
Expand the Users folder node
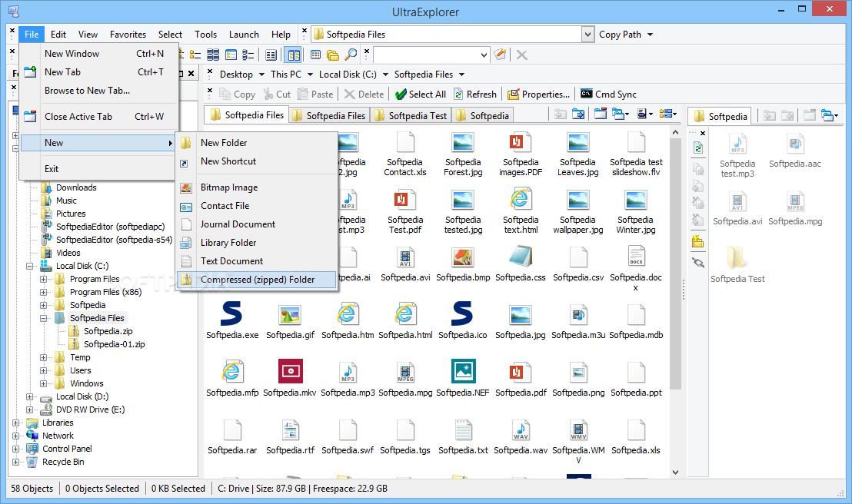[44, 370]
